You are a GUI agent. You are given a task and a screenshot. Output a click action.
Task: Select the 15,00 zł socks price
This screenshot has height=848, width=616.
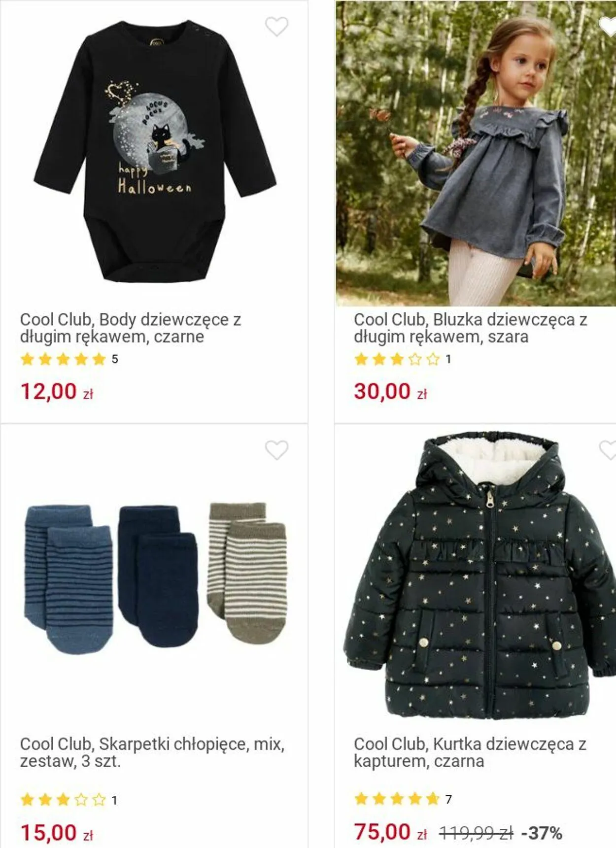point(57,833)
